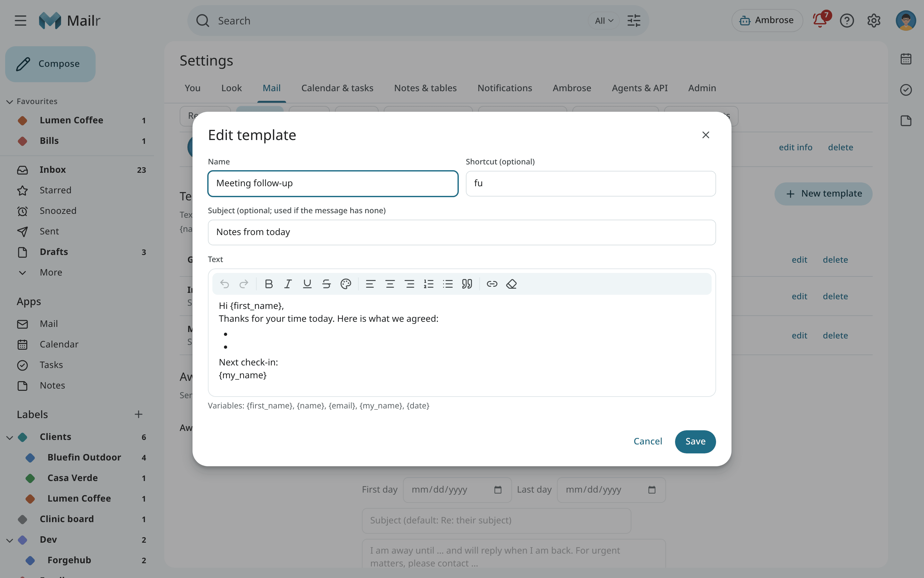The image size is (924, 578).
Task: Click the template Name field
Action: pos(333,183)
